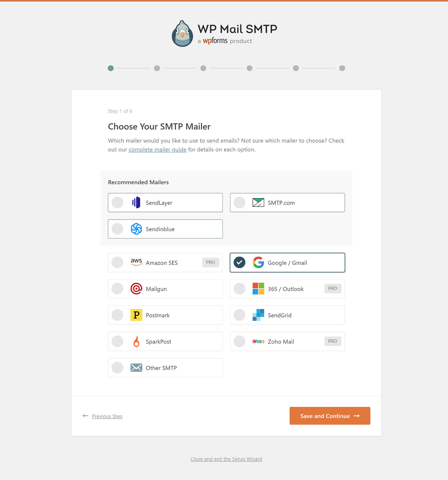Click the Zoho logo icon
Image resolution: width=448 pixels, height=480 pixels.
258,341
